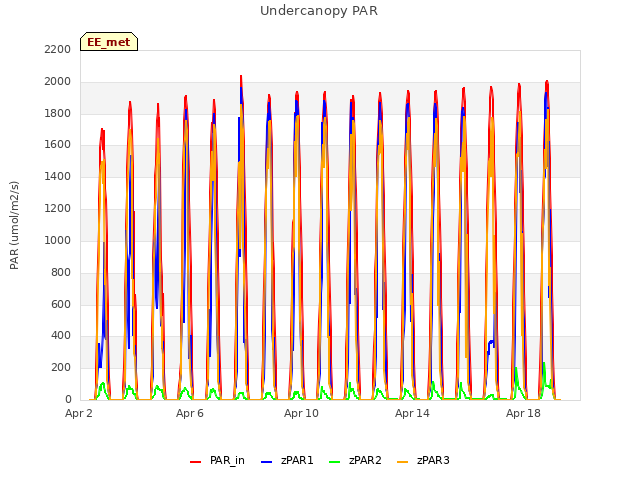Click the 1800 y-axis tick label
Screen dimensions: 640x480
[x=58, y=113]
